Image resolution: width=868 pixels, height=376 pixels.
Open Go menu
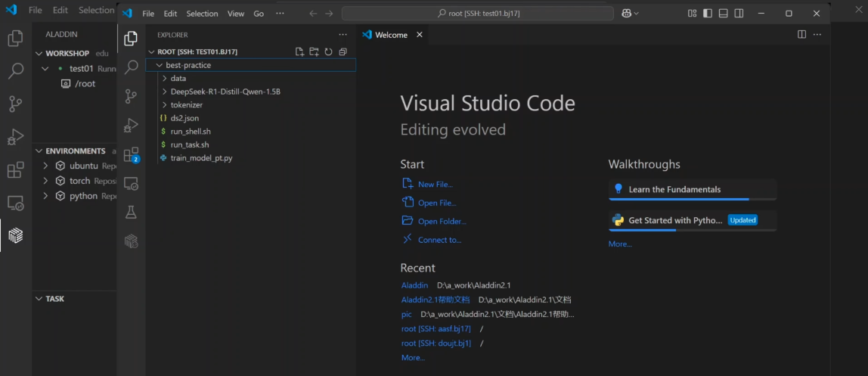tap(259, 14)
